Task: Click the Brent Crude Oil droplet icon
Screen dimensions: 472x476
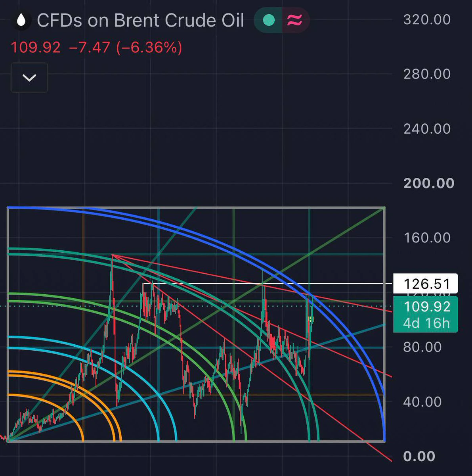Action: [x=21, y=20]
